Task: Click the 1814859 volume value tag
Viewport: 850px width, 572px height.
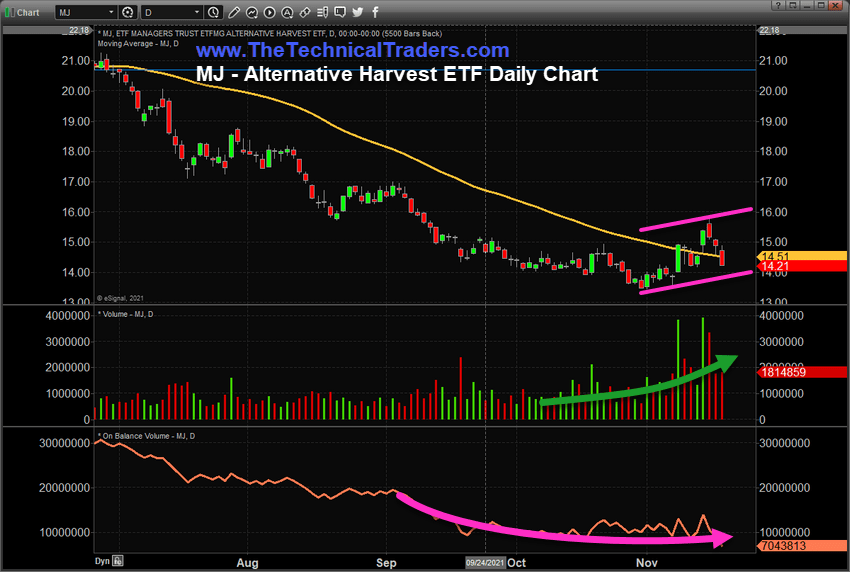Action: click(x=802, y=372)
